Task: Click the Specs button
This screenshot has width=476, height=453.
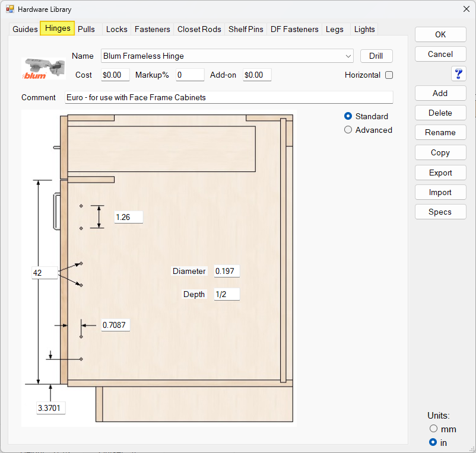Action: (x=440, y=212)
